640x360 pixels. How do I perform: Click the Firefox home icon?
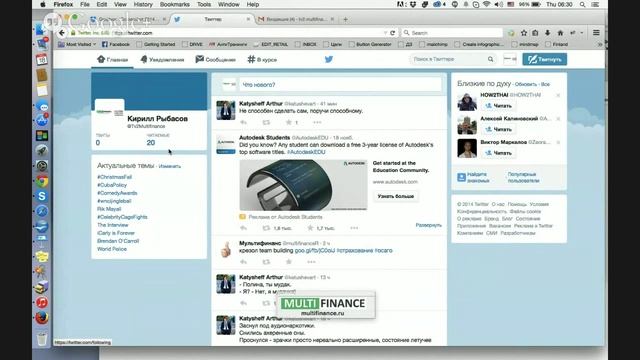560,33
